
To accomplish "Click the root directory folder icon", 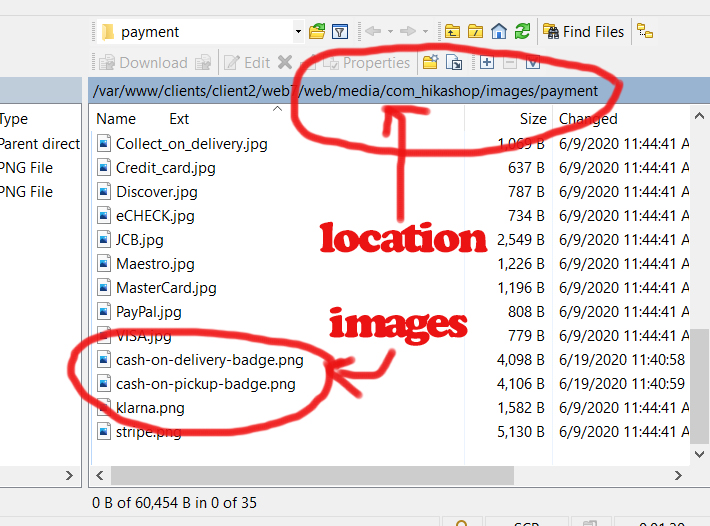I will pos(475,31).
